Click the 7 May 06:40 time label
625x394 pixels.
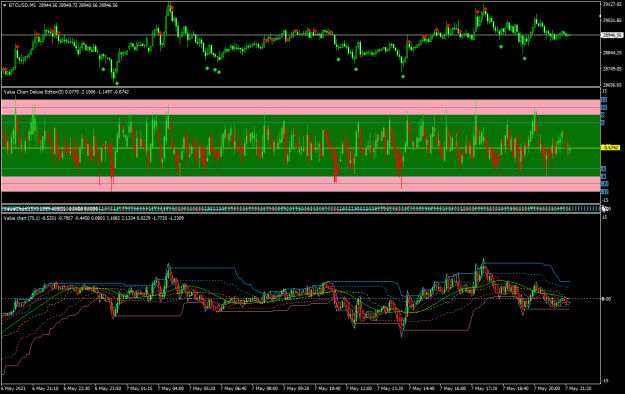[x=234, y=388]
